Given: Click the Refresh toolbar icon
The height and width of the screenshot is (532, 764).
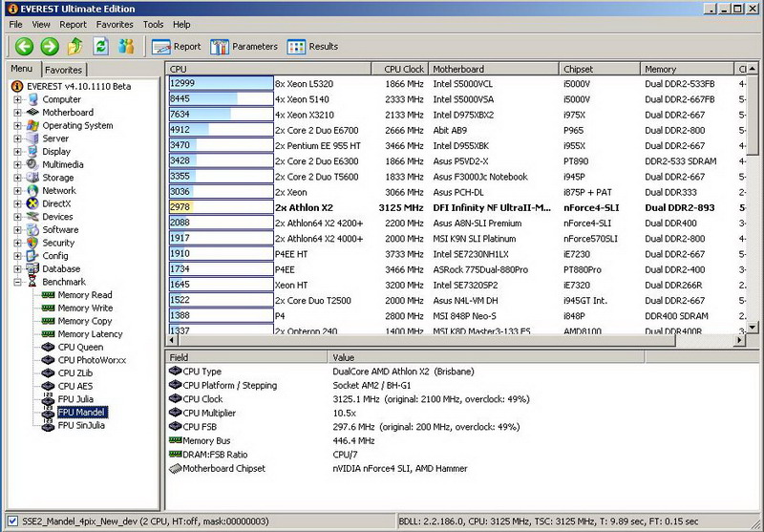Looking at the screenshot, I should pyautogui.click(x=100, y=46).
